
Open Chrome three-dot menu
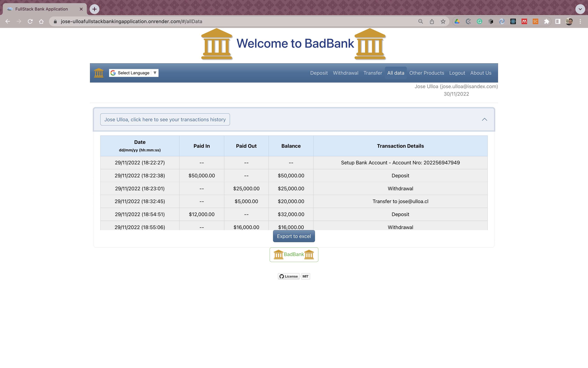(x=580, y=21)
